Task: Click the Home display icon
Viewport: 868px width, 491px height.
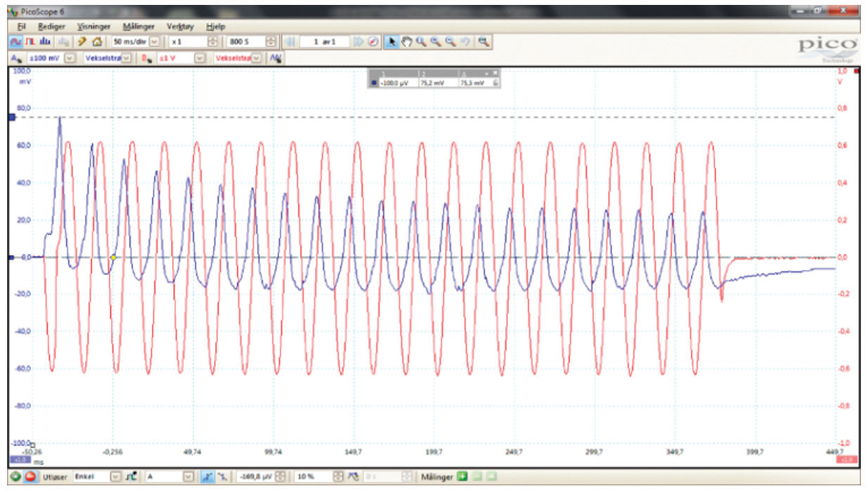Action: pyautogui.click(x=98, y=42)
